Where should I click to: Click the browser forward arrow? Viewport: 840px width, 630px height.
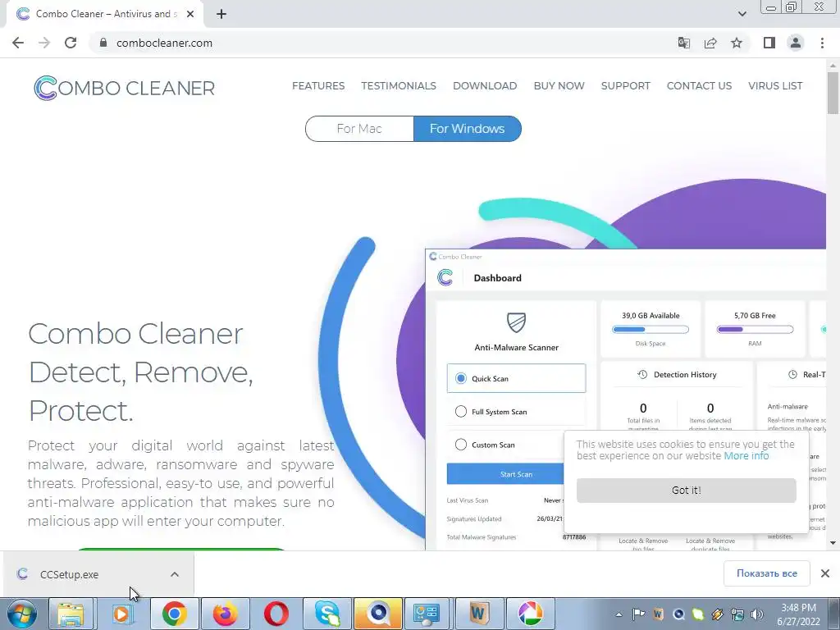[44, 43]
